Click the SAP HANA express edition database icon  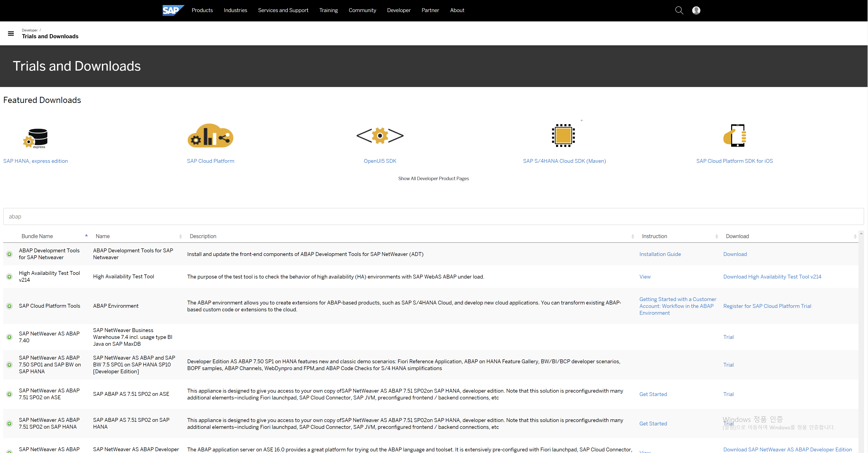[36, 138]
